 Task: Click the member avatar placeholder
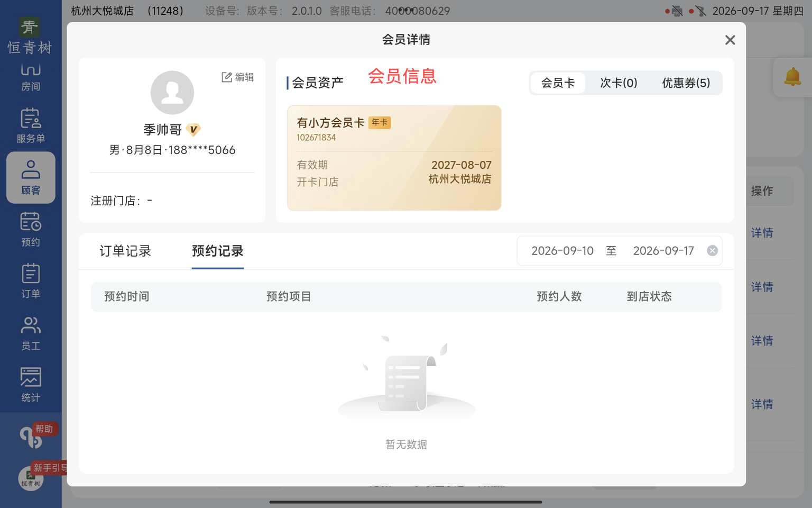pos(172,93)
